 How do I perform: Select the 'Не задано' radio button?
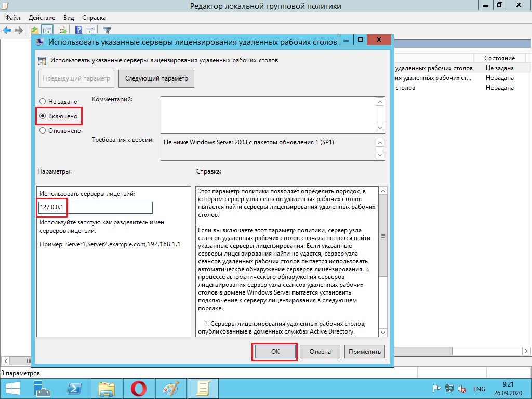(43, 101)
